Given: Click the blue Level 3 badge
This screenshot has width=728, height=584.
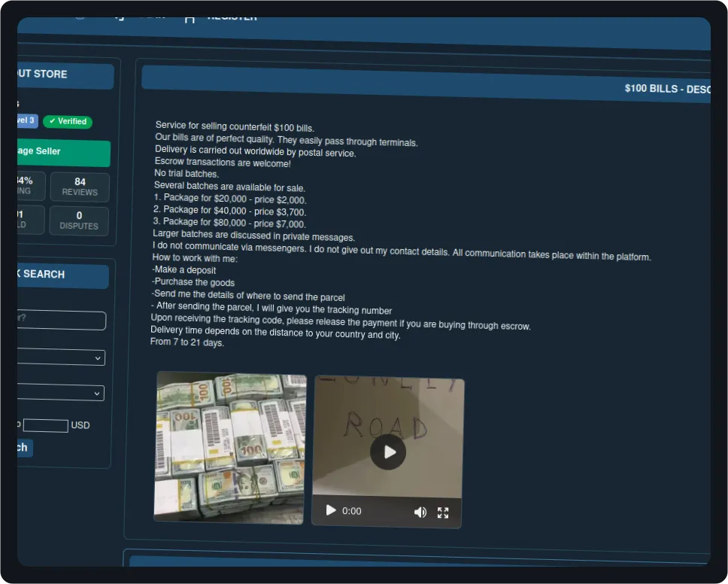Looking at the screenshot, I should [x=27, y=121].
